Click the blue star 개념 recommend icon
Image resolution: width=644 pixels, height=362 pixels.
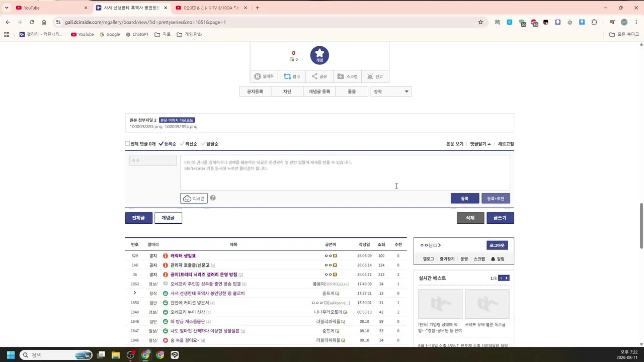click(x=319, y=55)
